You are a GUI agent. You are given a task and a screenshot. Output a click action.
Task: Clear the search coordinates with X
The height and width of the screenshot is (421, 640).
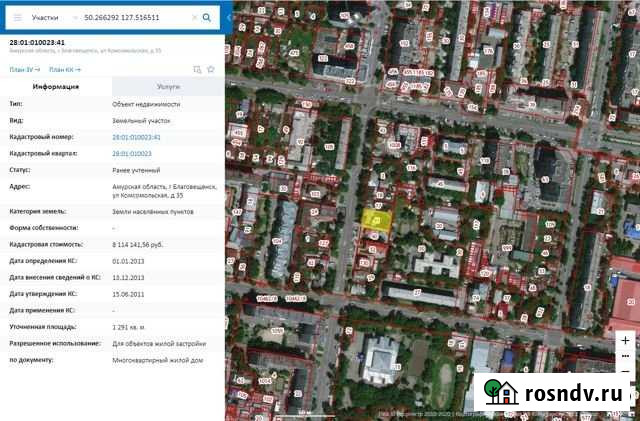click(x=192, y=18)
